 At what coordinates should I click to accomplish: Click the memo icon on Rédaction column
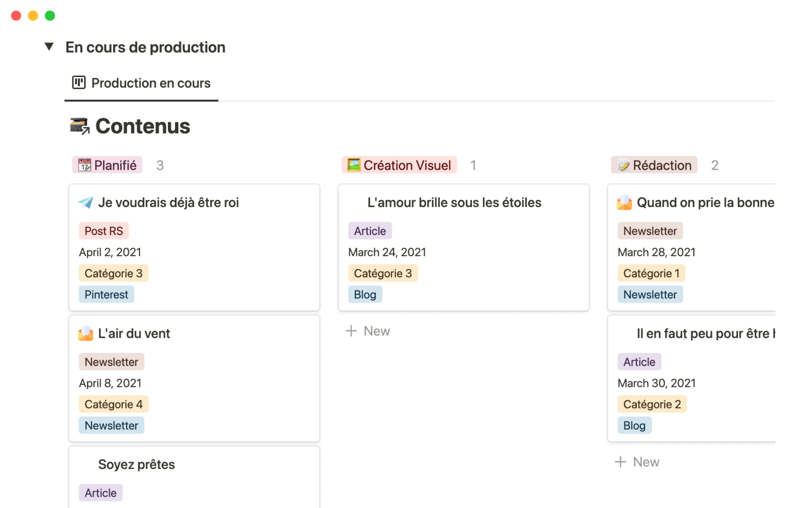point(623,165)
